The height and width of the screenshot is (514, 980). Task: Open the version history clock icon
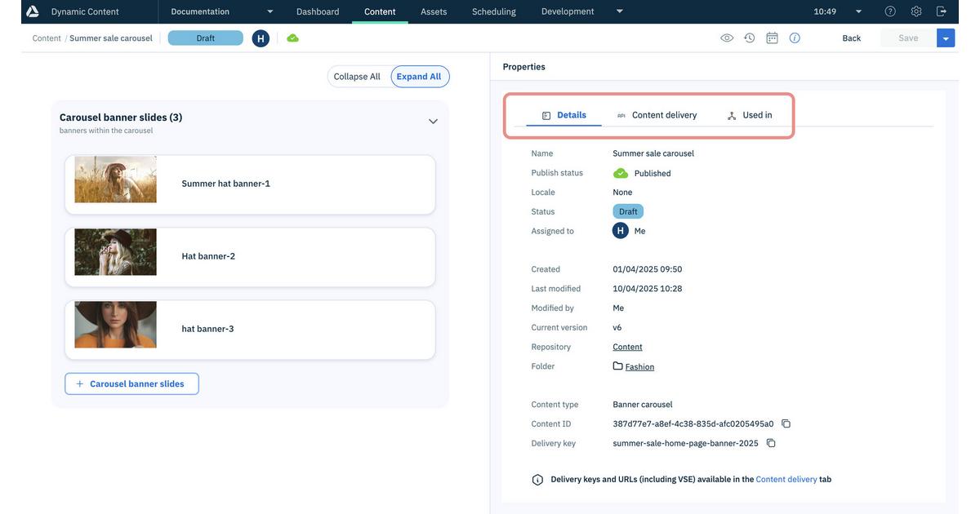coord(750,38)
